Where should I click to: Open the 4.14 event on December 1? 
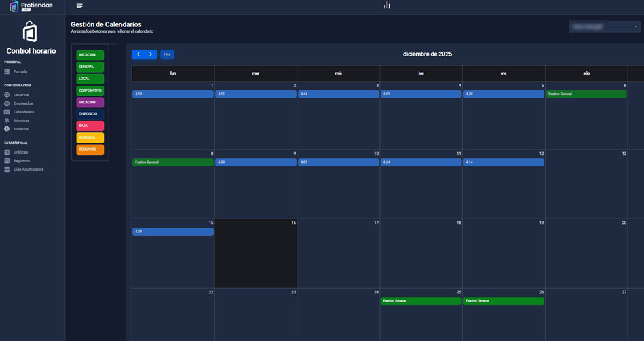point(173,94)
